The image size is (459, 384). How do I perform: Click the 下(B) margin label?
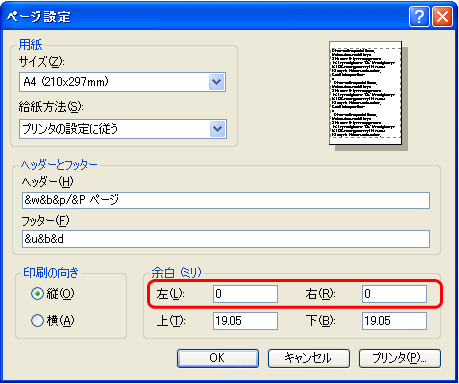tap(320, 321)
